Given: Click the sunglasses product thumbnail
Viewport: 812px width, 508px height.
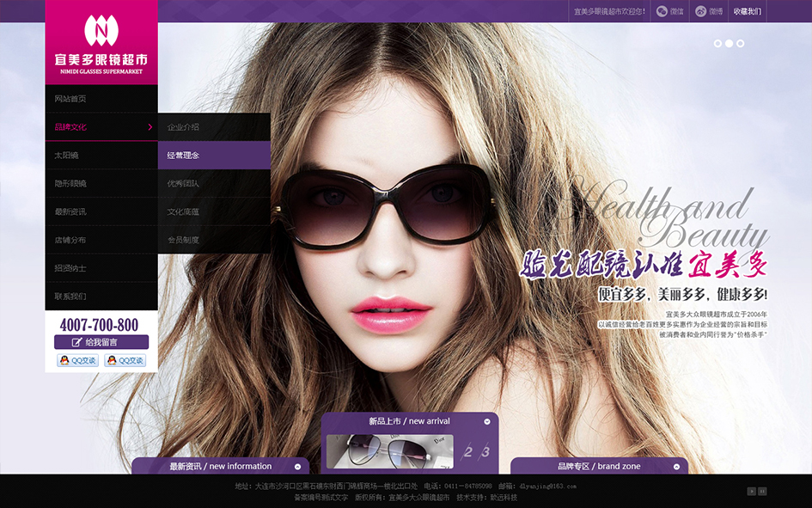Looking at the screenshot, I should click(x=389, y=451).
